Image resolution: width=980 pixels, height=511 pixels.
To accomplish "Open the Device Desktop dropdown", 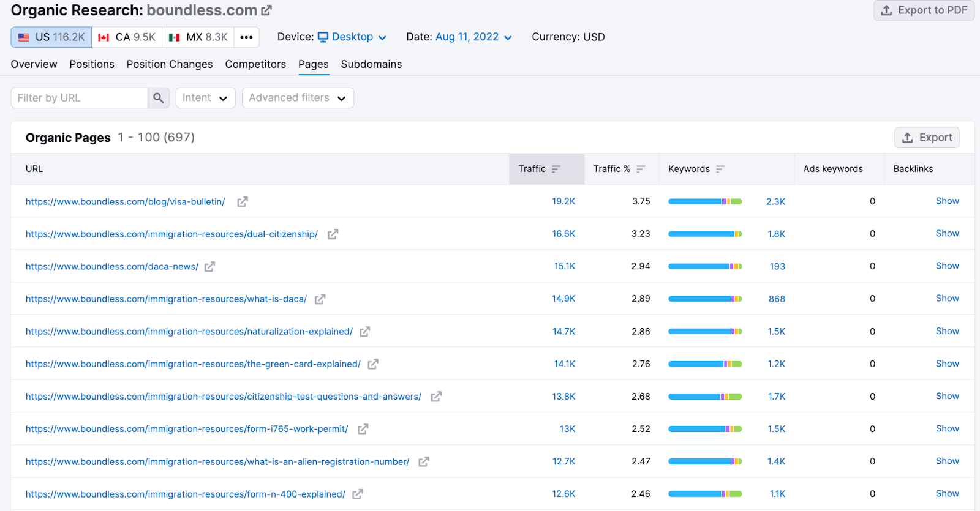I will [352, 37].
